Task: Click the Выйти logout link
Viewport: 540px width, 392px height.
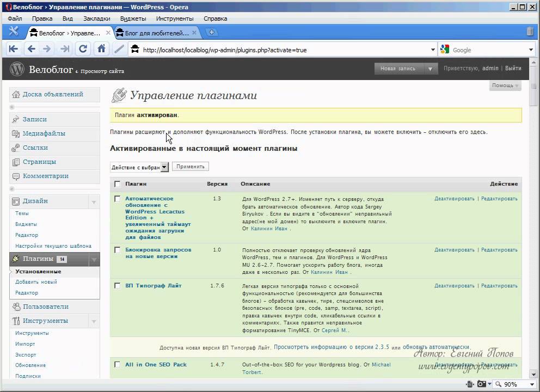Action: coord(513,68)
